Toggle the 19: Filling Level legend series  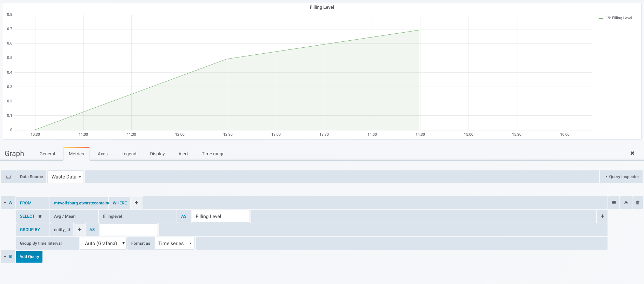click(618, 18)
